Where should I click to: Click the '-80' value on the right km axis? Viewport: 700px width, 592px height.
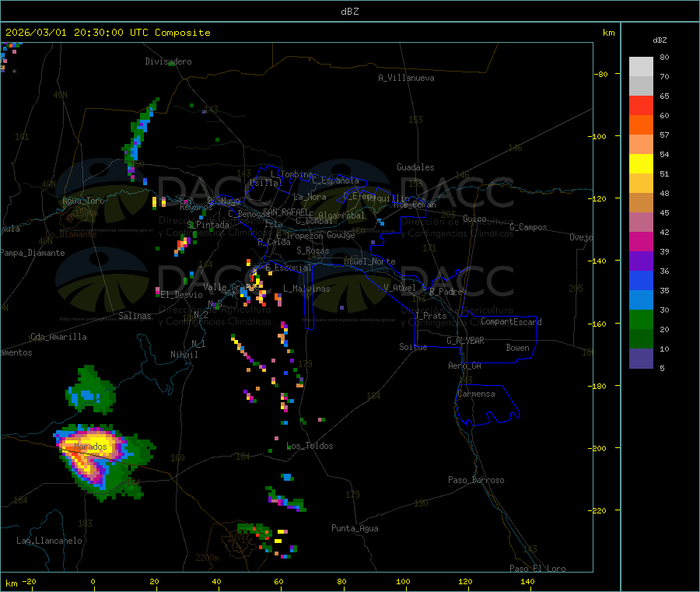click(x=601, y=74)
